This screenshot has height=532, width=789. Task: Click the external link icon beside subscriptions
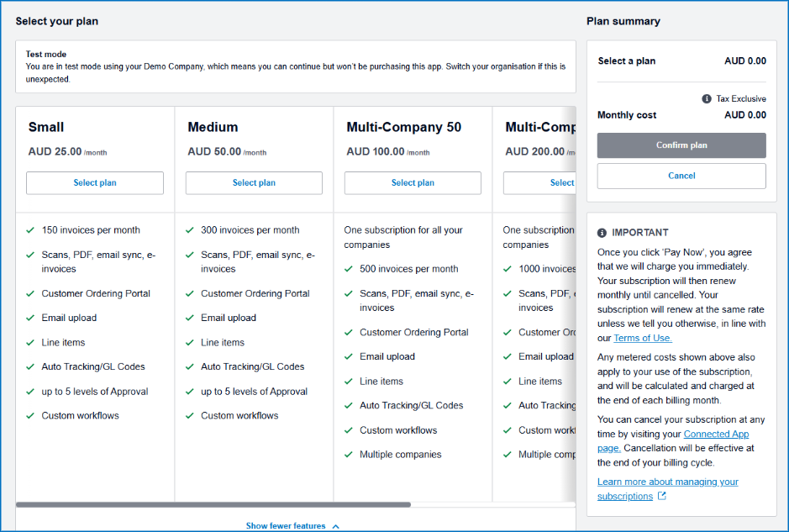coord(661,496)
